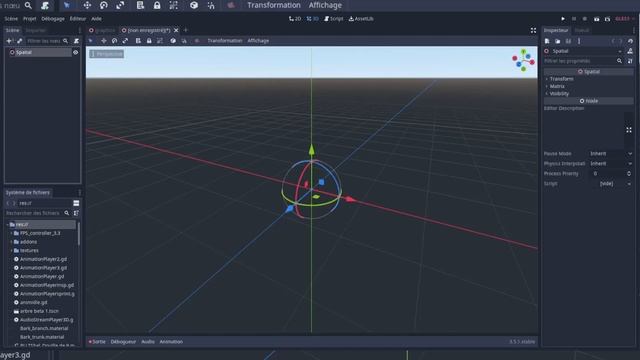Create a new resource in the Inspector
This screenshot has height=360, width=640.
point(547,41)
